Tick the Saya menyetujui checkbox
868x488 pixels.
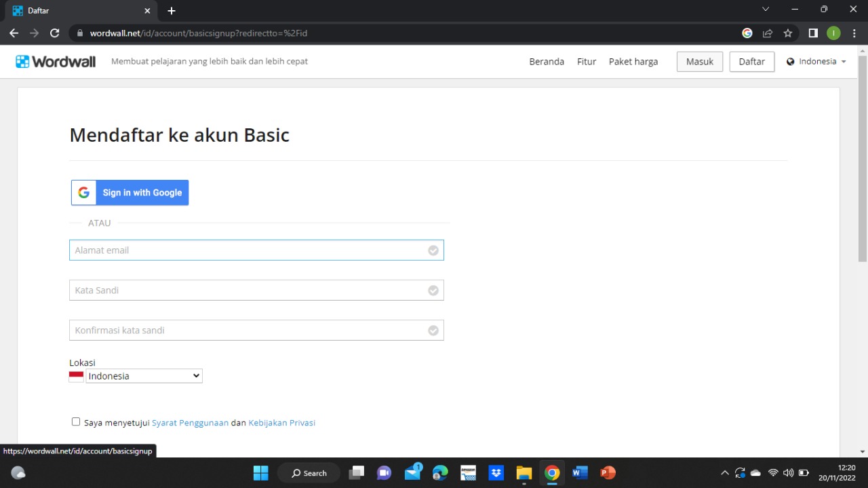click(x=76, y=421)
